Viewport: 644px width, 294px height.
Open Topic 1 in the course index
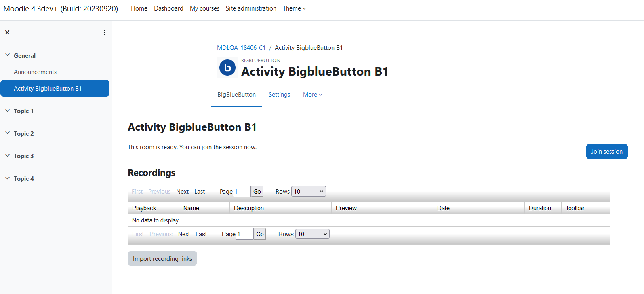[23, 111]
